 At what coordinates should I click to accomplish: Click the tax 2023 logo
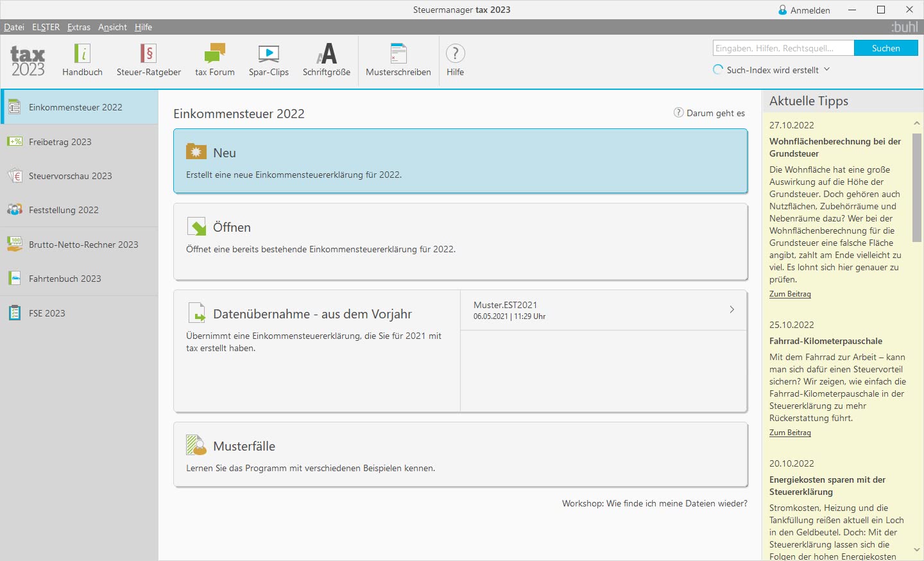(x=28, y=61)
